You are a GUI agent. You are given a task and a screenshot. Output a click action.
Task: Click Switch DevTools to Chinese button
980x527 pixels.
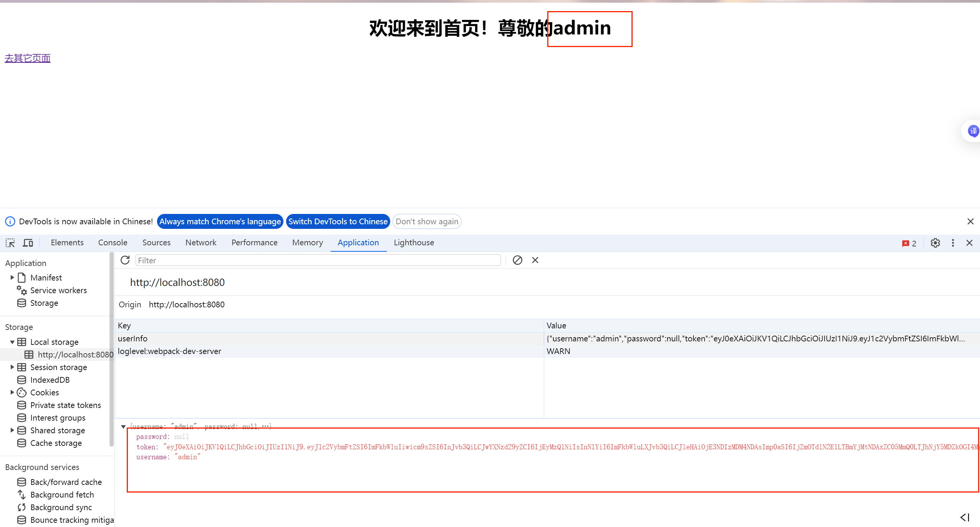tap(338, 222)
